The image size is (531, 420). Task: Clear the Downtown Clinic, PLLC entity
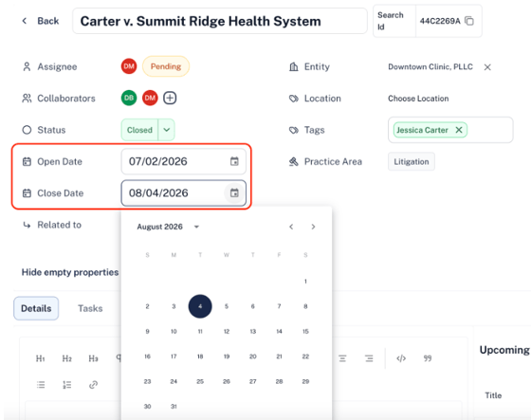click(487, 67)
